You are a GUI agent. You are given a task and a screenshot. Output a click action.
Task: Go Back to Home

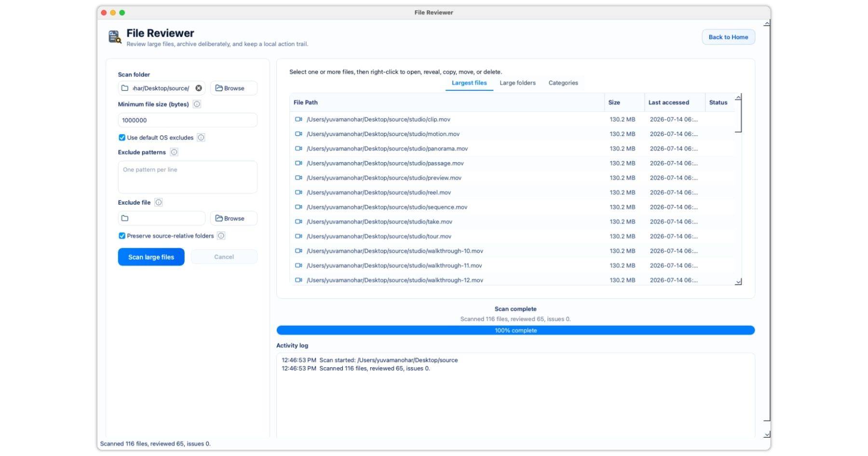pyautogui.click(x=728, y=37)
